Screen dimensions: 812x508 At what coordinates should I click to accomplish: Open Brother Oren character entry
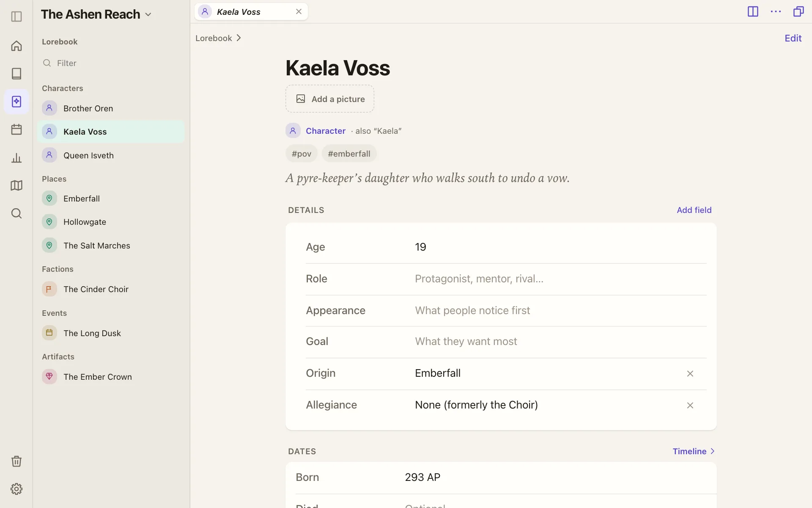click(111, 108)
